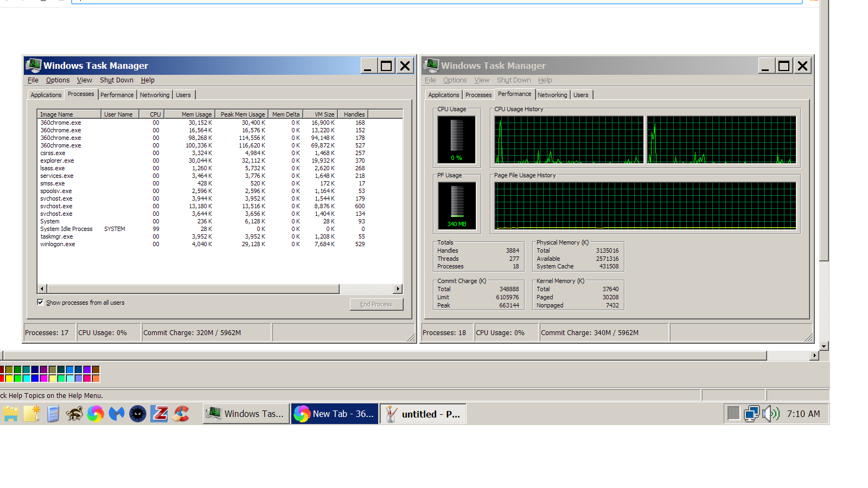This screenshot has width=868, height=488.
Task: Click the gray square tray icon
Action: [x=733, y=413]
